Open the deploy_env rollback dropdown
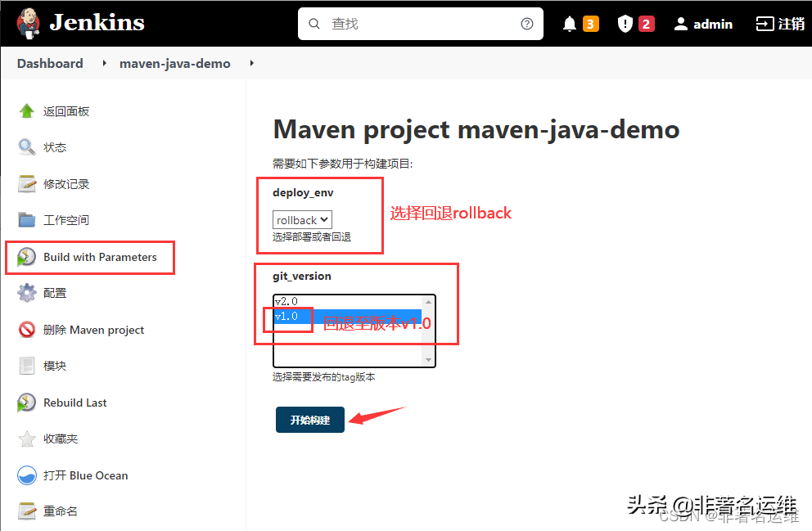The width and height of the screenshot is (812, 531). (302, 219)
